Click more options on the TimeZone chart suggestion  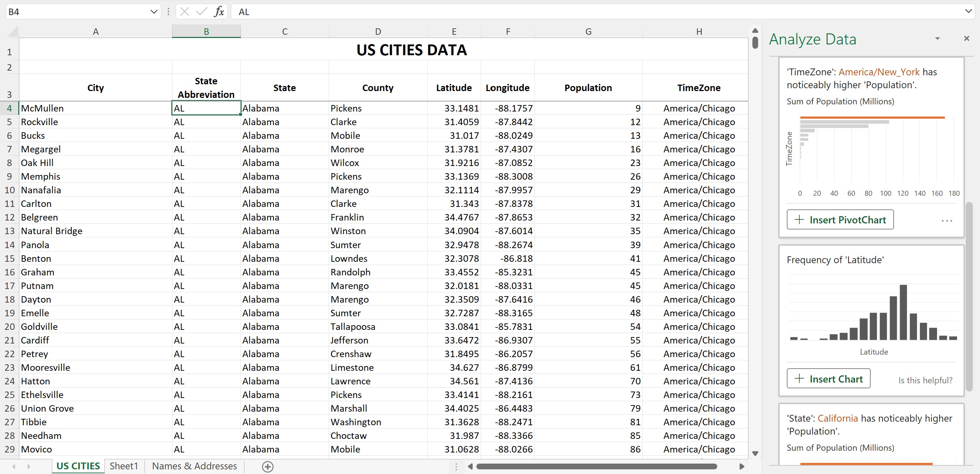pos(947,221)
